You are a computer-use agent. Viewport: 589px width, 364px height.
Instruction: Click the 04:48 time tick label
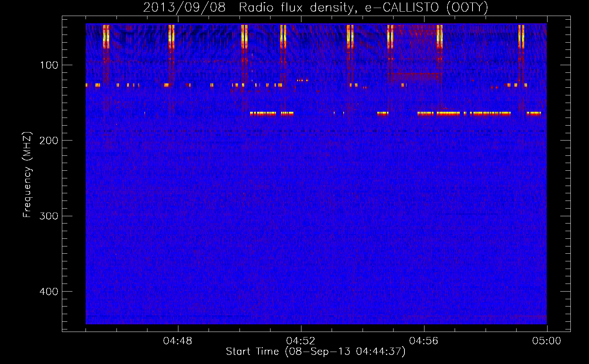click(178, 341)
